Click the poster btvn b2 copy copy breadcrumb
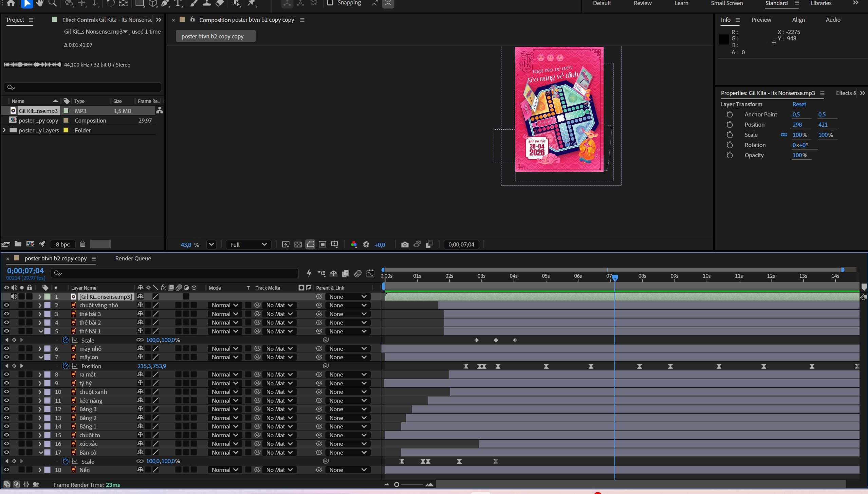The width and height of the screenshot is (868, 494). [216, 36]
